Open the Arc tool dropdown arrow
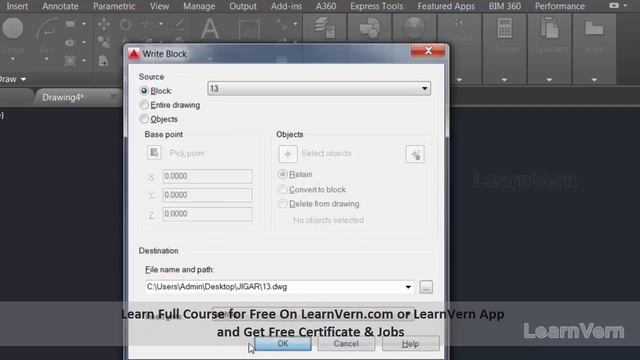640x360 pixels. [x=47, y=60]
